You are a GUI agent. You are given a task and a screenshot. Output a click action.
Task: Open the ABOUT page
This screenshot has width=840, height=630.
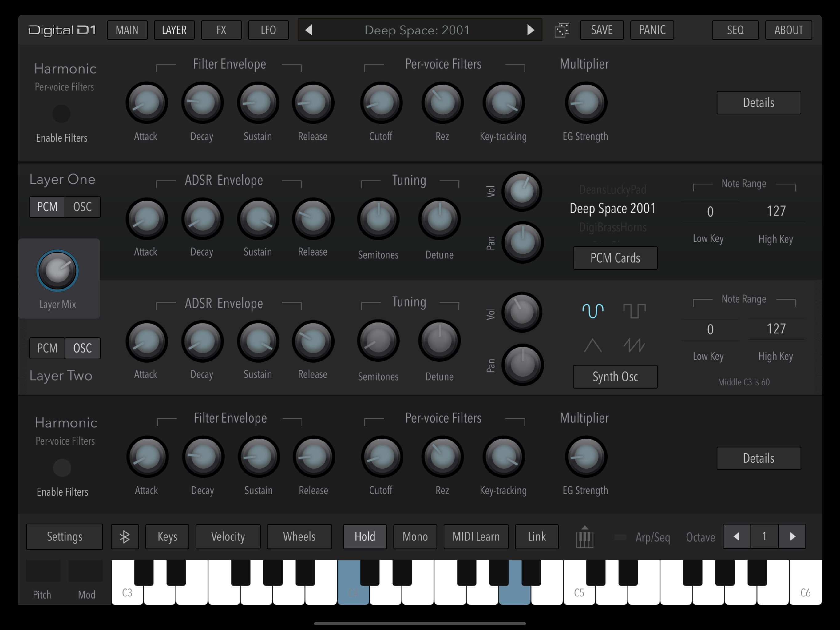[789, 30]
